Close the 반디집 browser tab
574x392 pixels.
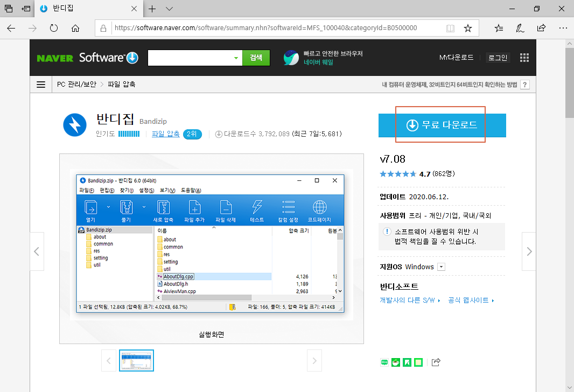click(x=134, y=9)
